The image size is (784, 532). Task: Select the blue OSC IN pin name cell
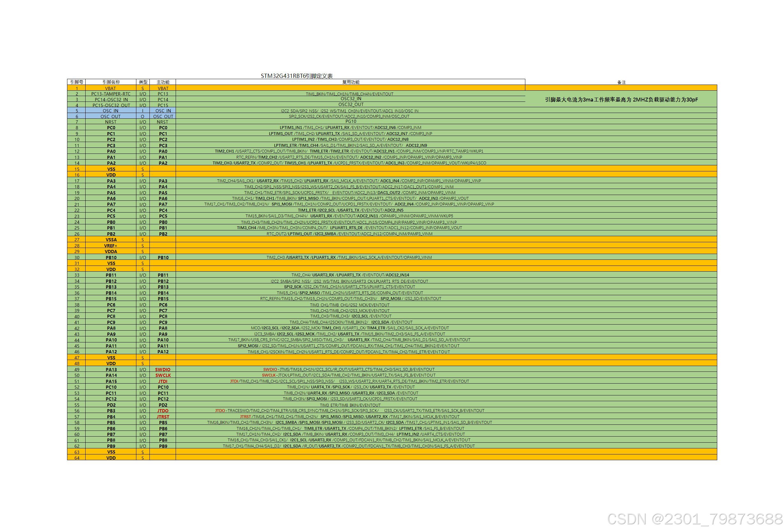pyautogui.click(x=110, y=111)
